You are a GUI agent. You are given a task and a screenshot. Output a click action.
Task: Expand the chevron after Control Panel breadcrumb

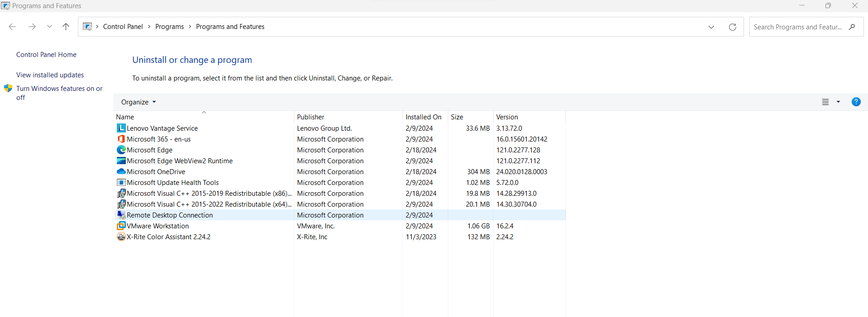(x=149, y=27)
